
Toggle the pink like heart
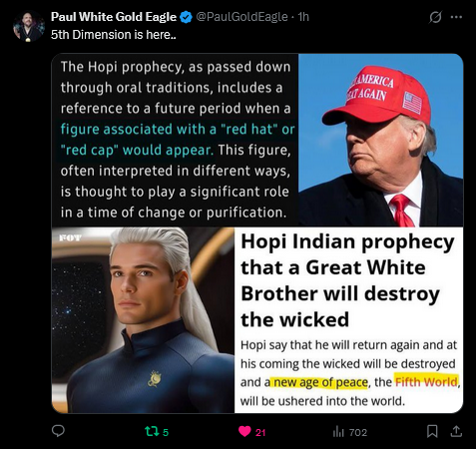click(244, 432)
